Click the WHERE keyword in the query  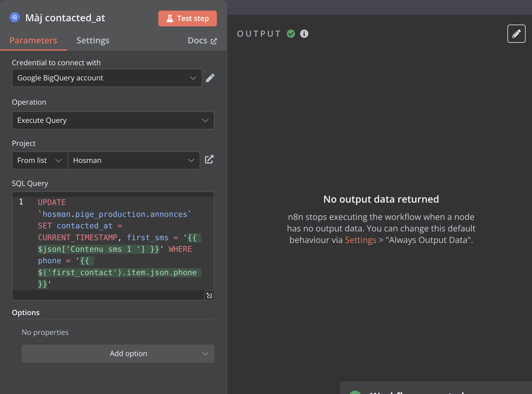180,249
